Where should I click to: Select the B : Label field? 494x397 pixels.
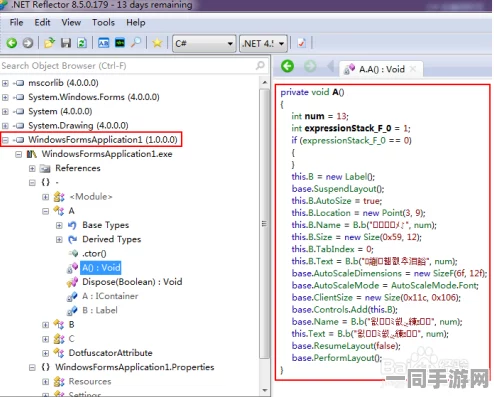pos(100,310)
